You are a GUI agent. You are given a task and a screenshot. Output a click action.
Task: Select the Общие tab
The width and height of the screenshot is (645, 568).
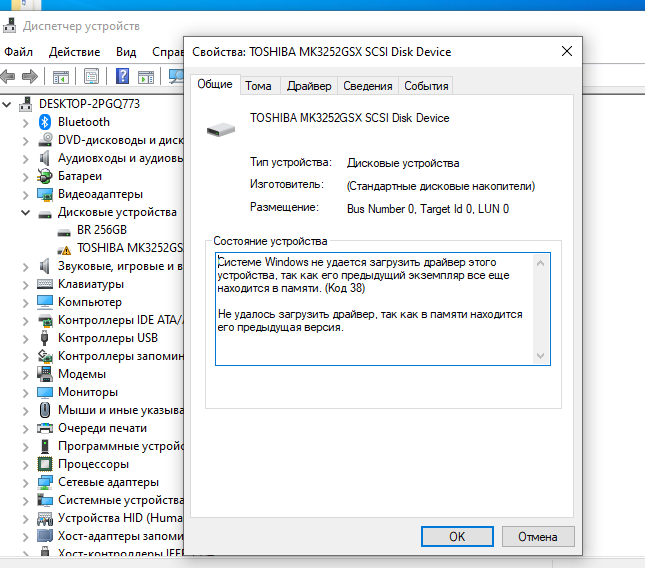pyautogui.click(x=215, y=84)
